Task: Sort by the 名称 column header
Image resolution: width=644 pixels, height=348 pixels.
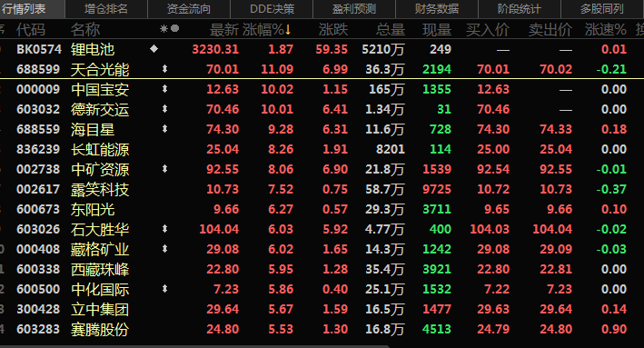Action: click(85, 30)
